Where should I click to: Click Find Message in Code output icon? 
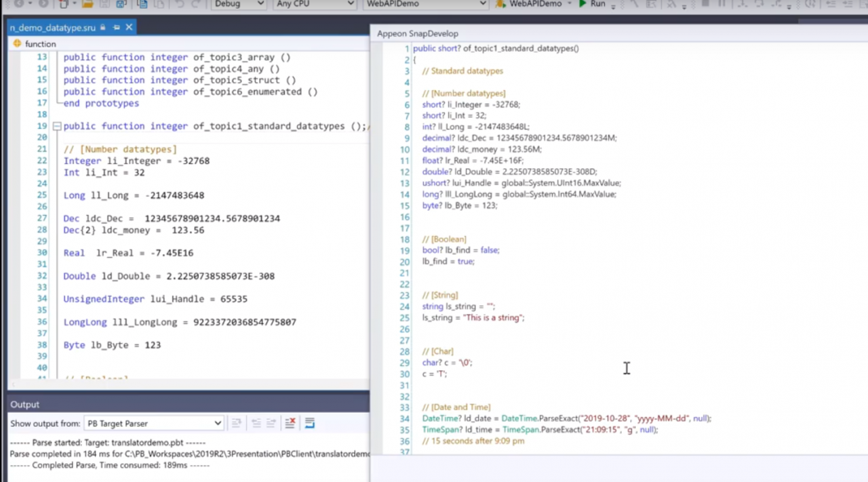tap(236, 423)
